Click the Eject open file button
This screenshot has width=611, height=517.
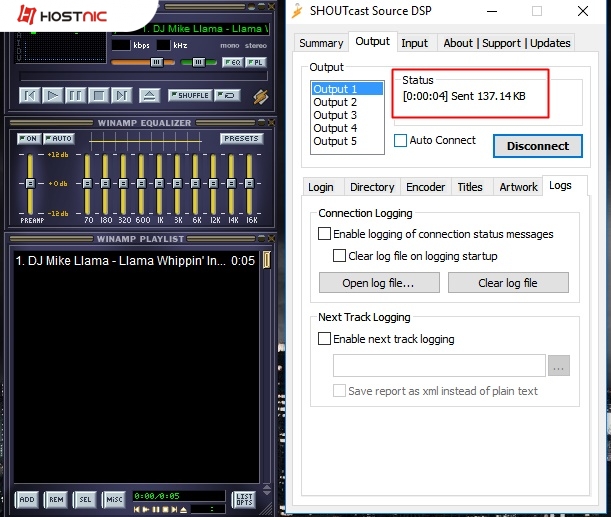(149, 96)
